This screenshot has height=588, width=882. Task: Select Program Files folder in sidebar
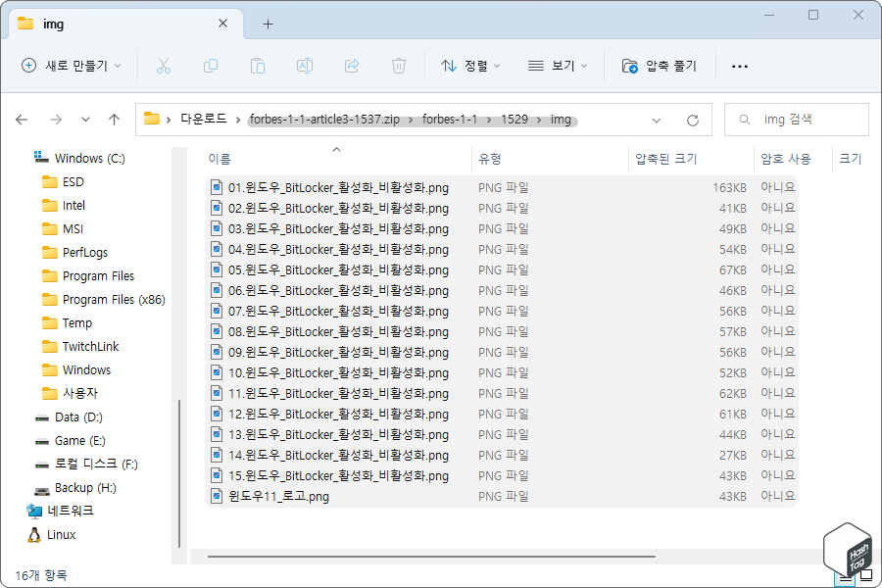[88, 275]
